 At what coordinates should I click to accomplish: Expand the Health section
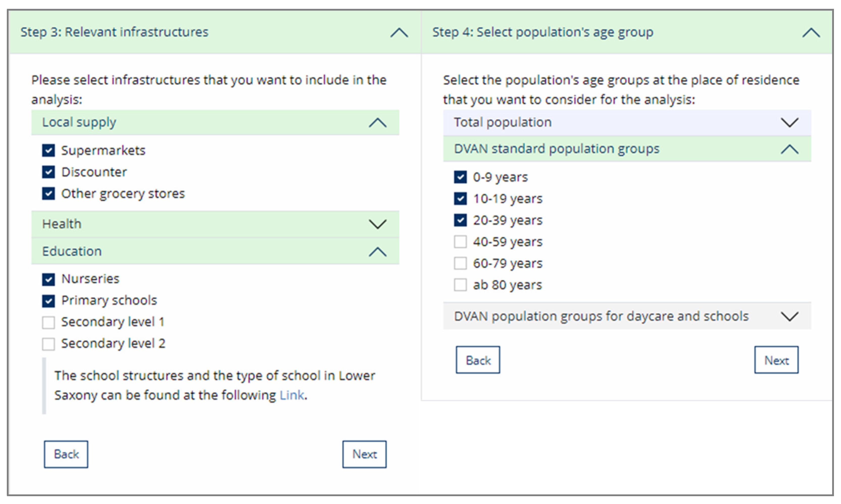[x=378, y=224]
